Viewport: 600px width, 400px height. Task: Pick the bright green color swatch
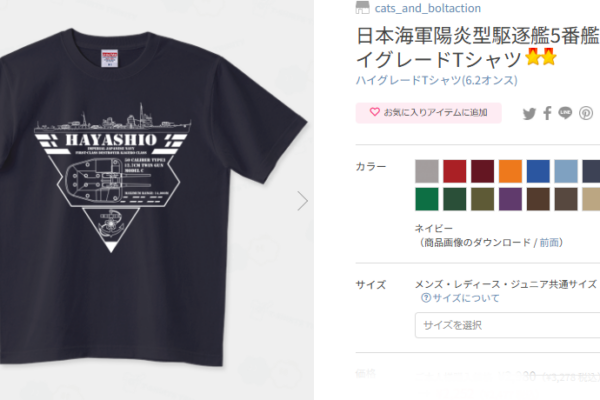click(427, 199)
